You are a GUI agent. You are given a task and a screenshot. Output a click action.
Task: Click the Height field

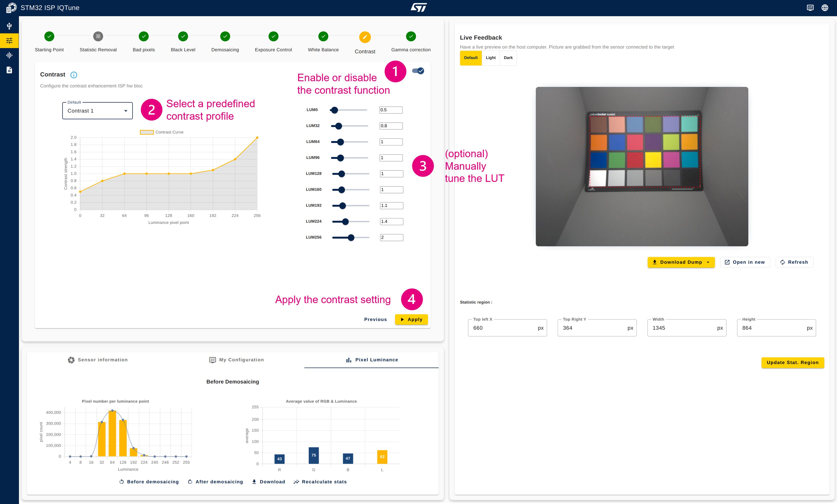[x=776, y=328]
